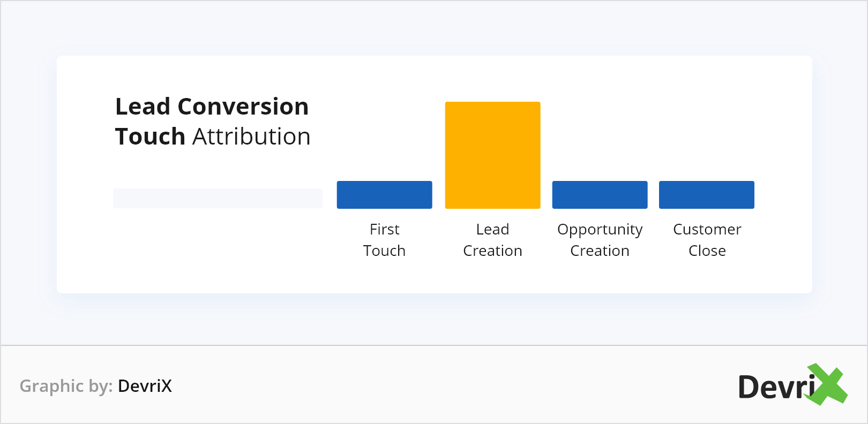
Task: Click the blue First Touch bar
Action: 384,195
